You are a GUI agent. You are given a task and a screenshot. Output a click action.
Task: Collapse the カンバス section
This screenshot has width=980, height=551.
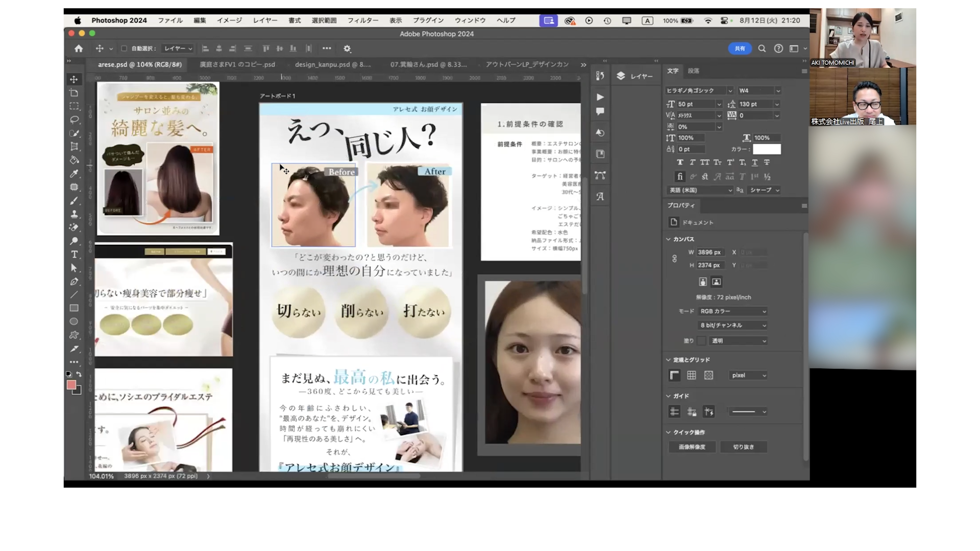(669, 239)
